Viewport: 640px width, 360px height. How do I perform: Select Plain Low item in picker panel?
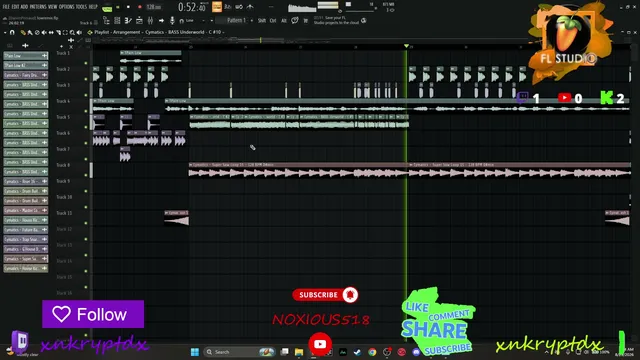(x=26, y=56)
